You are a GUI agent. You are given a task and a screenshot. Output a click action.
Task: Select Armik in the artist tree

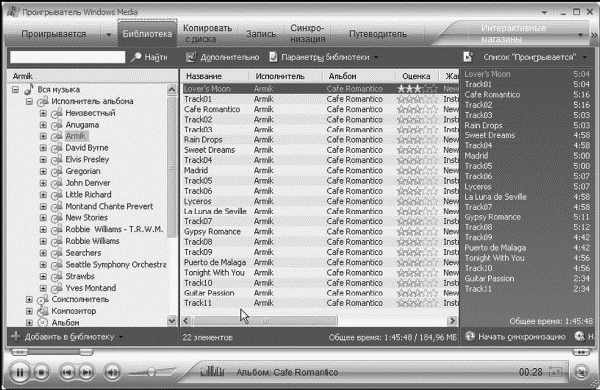(76, 136)
